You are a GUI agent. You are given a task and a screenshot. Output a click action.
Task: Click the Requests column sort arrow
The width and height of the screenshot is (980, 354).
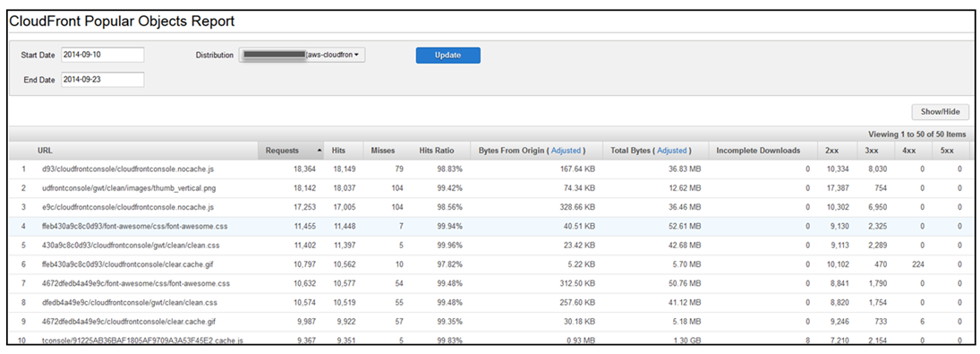[320, 151]
